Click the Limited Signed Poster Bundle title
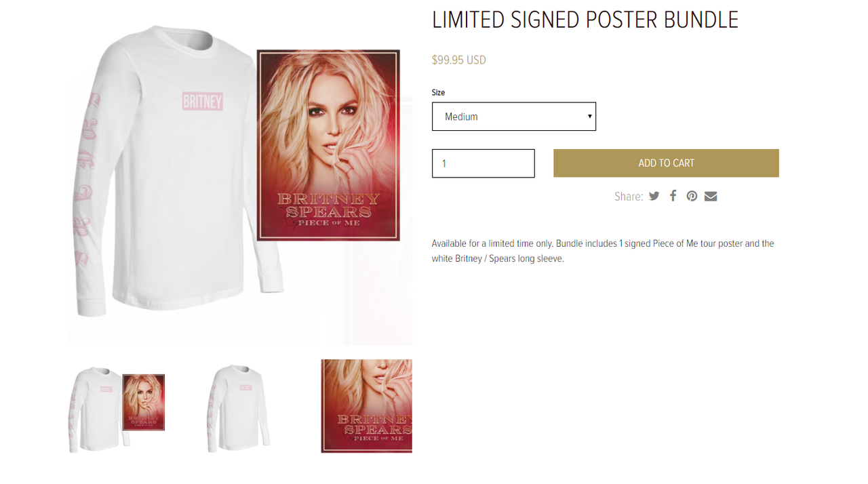 585,20
